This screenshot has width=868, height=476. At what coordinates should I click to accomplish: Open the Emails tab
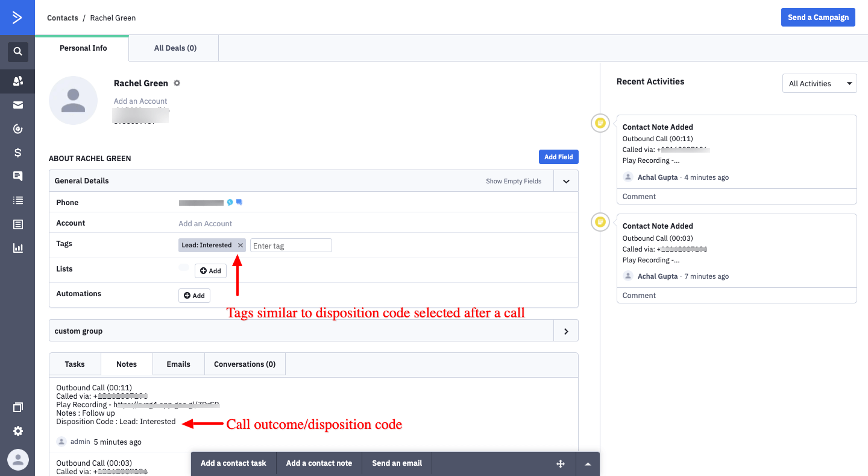coord(178,364)
